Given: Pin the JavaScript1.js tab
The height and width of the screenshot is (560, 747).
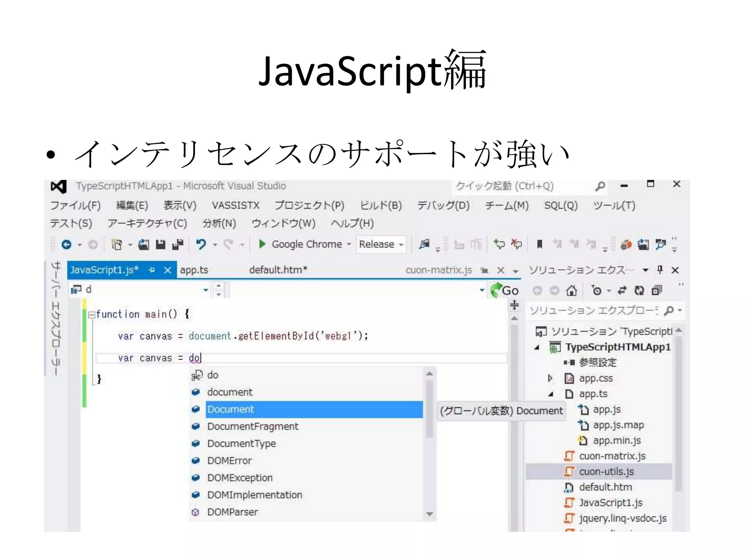Looking at the screenshot, I should click(x=152, y=270).
